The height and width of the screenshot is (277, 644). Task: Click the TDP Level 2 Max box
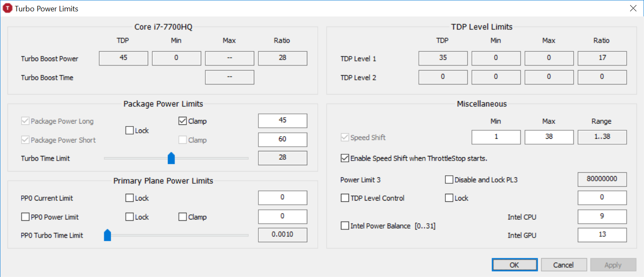(x=549, y=77)
